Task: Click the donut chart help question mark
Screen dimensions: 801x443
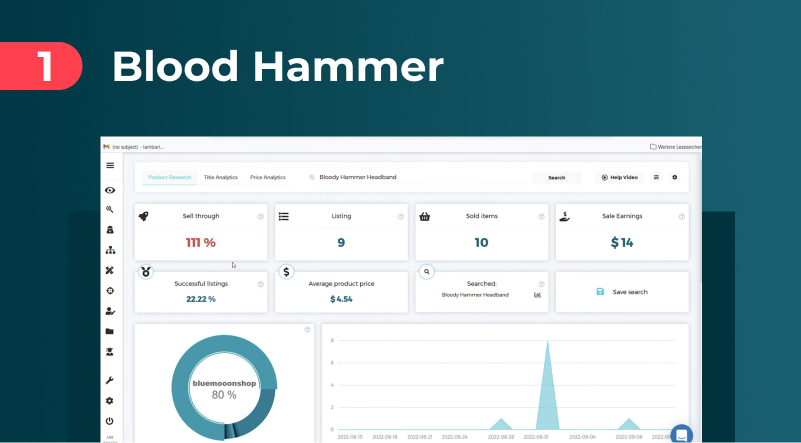Action: pyautogui.click(x=308, y=330)
